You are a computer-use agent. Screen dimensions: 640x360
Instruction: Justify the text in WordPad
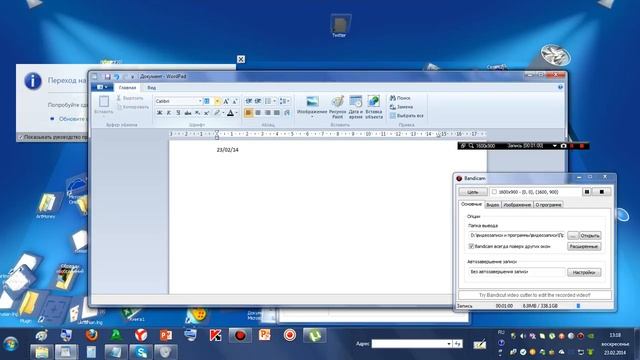pyautogui.click(x=277, y=113)
